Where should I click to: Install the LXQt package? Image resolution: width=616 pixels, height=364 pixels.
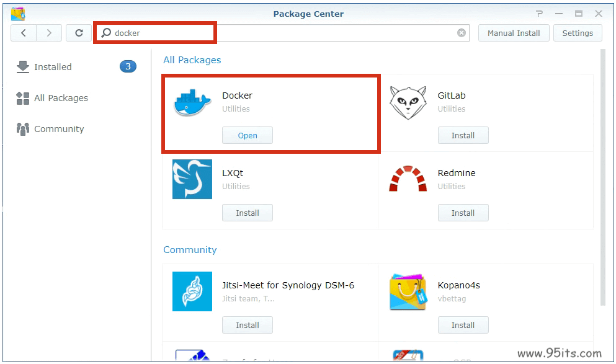pos(248,213)
